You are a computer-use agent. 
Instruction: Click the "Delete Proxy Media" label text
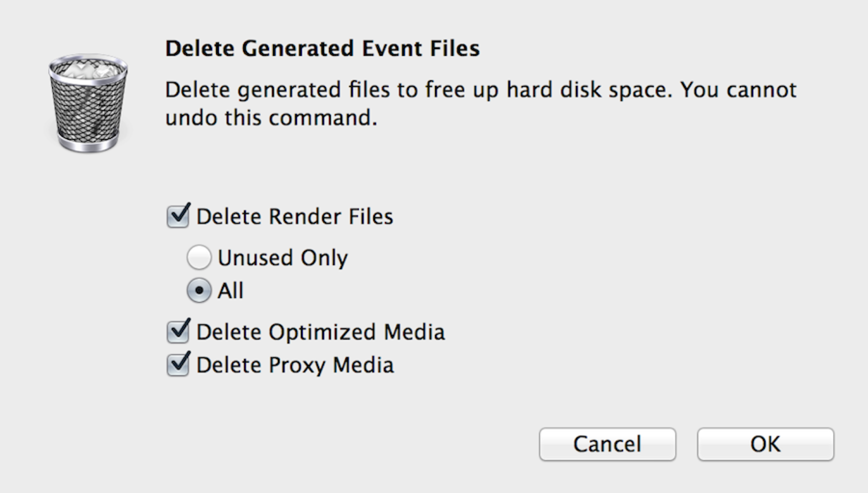click(295, 365)
